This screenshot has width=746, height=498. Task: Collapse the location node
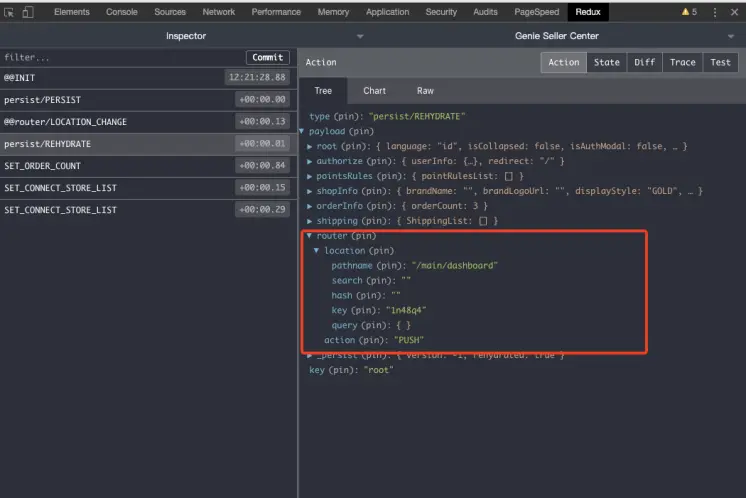click(316, 251)
